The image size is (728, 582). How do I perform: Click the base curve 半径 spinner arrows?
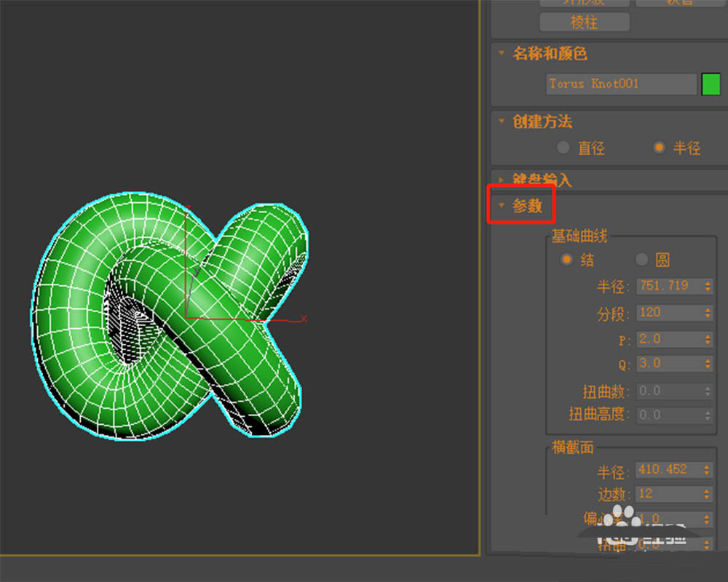click(708, 286)
